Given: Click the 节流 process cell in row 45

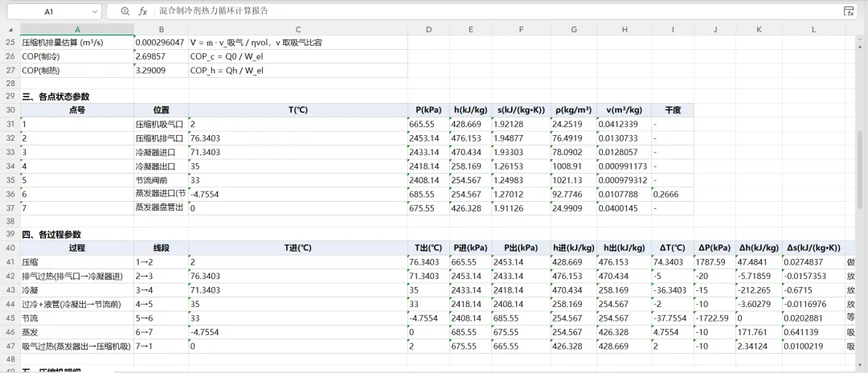Looking at the screenshot, I should (x=77, y=318).
